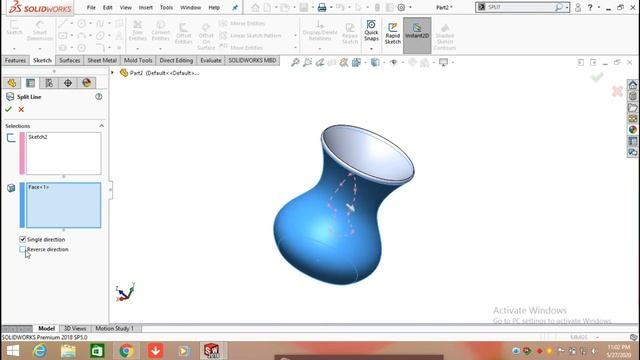Confirm corner green checkmark in viewport
Viewport: 640px width, 360px height.
[597, 77]
